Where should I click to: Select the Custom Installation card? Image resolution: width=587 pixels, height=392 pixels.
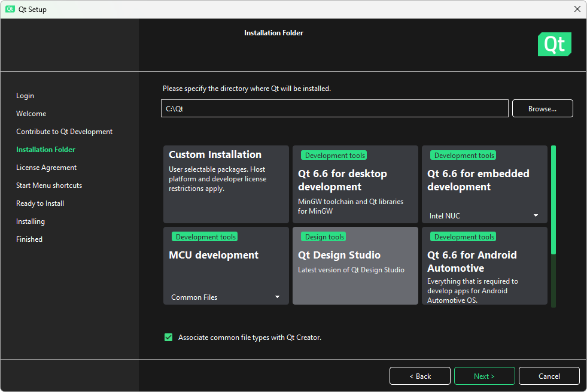coord(226,184)
